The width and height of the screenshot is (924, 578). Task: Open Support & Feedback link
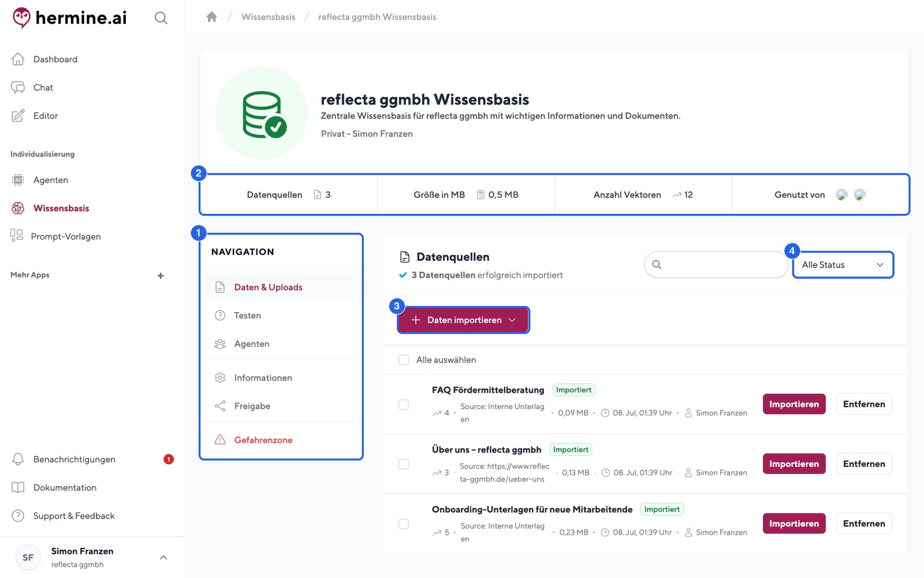pos(74,516)
